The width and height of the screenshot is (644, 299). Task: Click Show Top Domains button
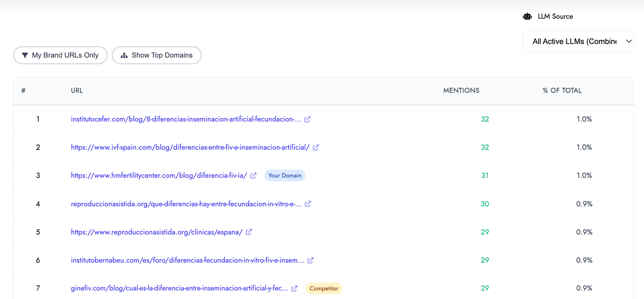[x=157, y=55]
